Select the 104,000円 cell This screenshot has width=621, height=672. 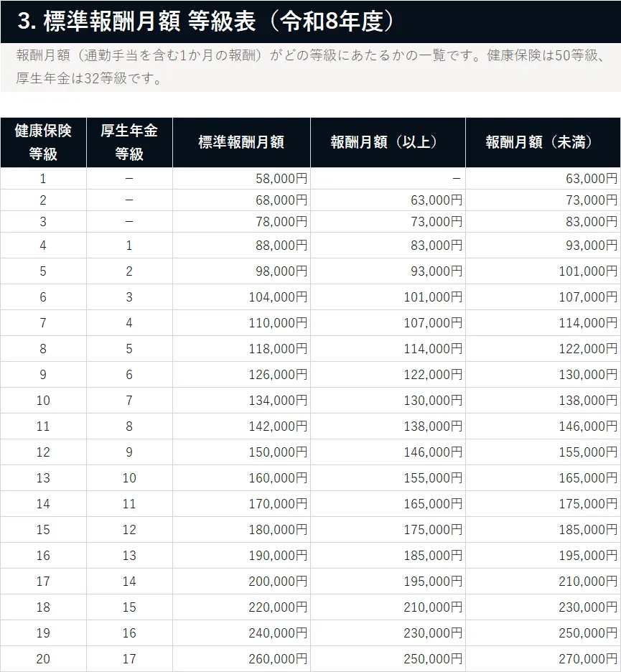coord(241,297)
